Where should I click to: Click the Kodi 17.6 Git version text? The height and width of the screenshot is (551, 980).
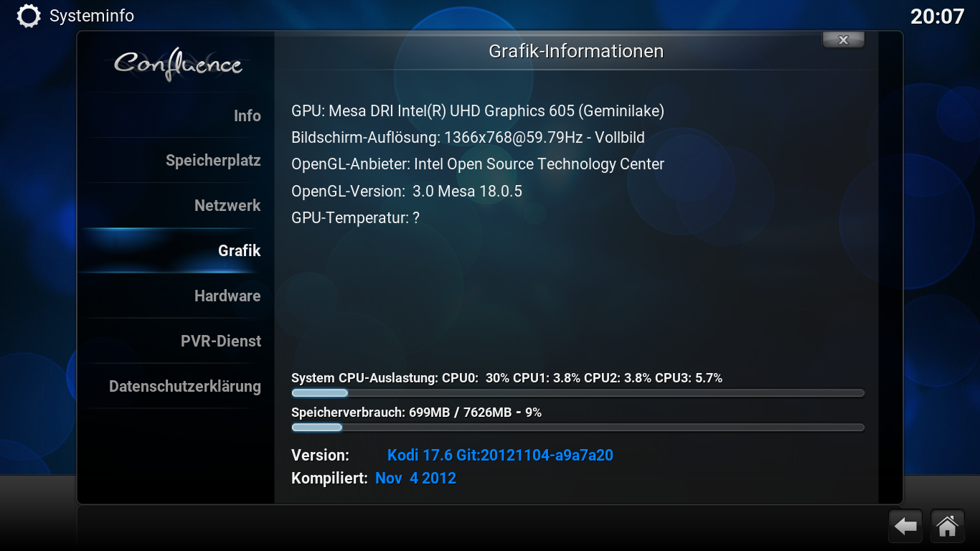(500, 455)
